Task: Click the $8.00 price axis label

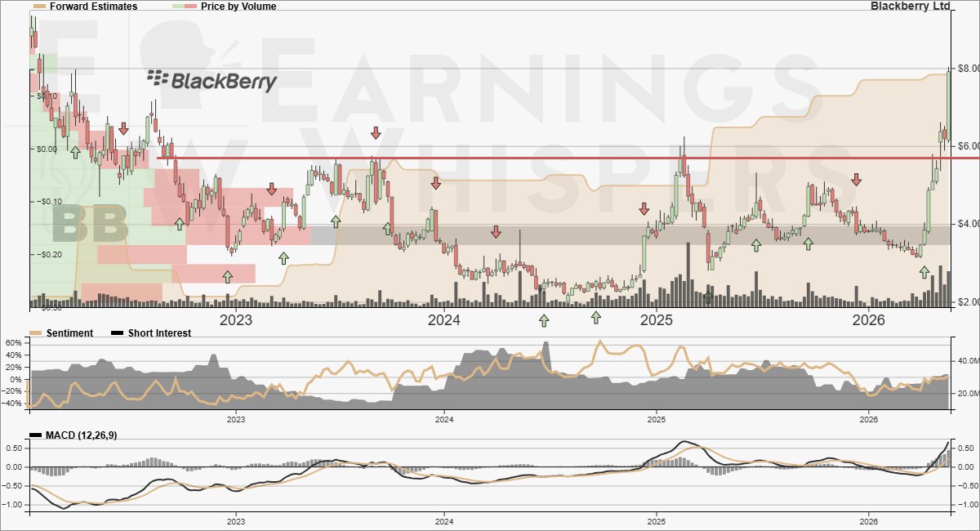Action: (968, 68)
